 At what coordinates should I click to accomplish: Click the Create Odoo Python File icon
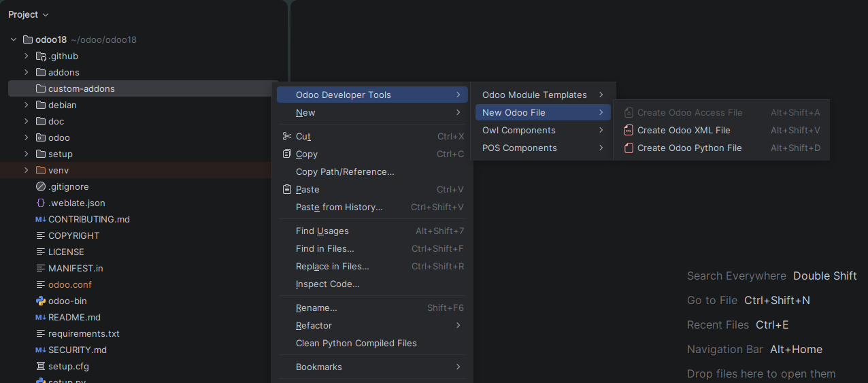pos(629,148)
